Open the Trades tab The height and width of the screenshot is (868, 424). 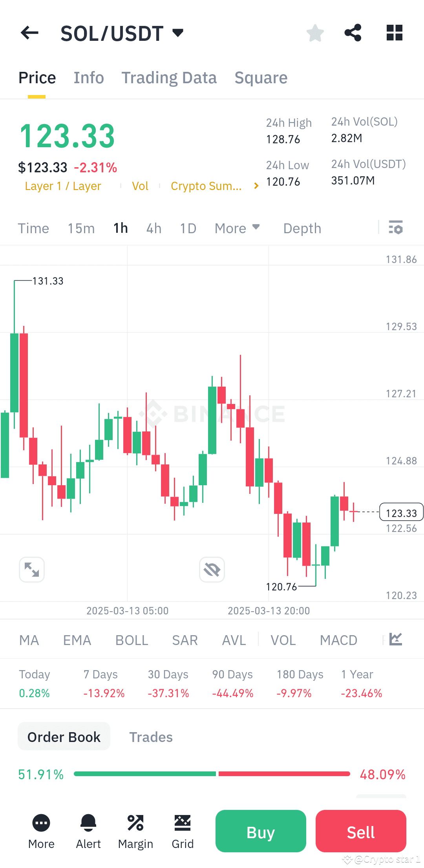(151, 737)
